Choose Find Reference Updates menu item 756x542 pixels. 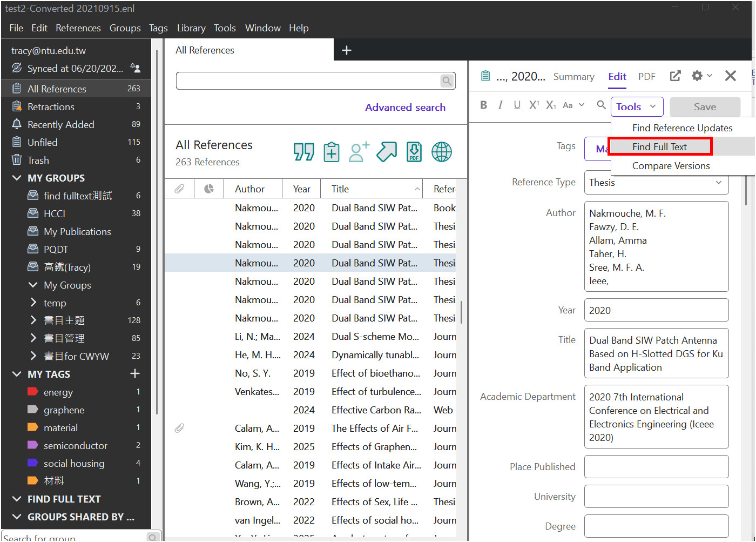683,128
